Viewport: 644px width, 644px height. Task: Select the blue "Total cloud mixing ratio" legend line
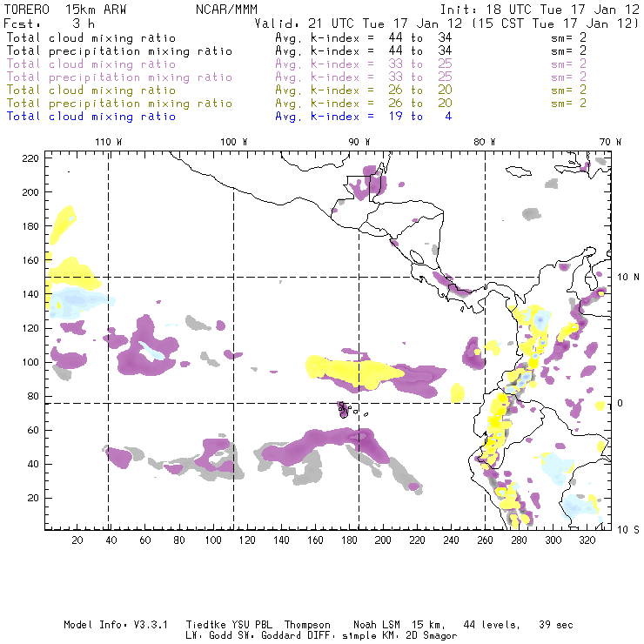click(x=91, y=117)
